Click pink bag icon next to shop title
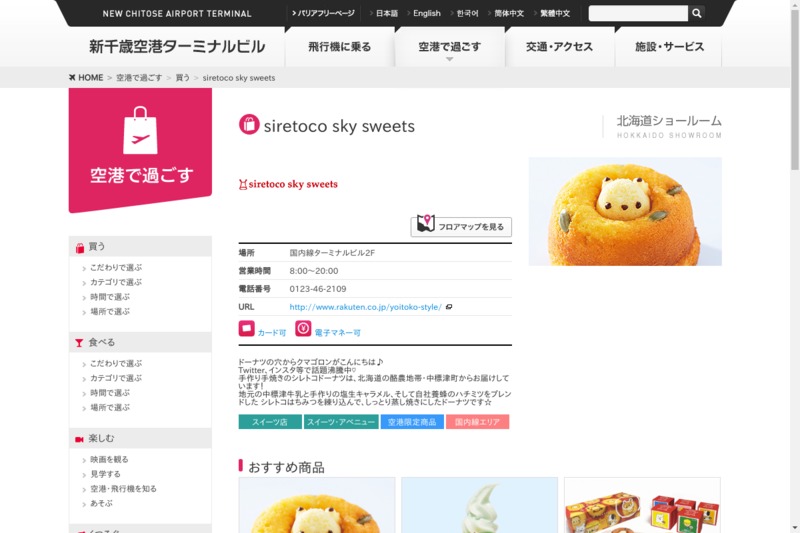This screenshot has width=800, height=533. click(249, 125)
